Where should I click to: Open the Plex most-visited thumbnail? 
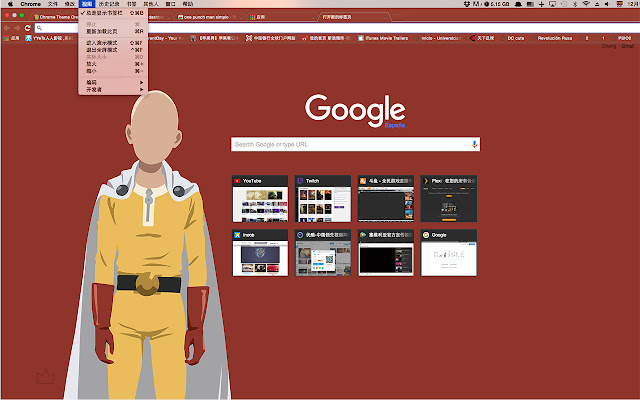(449, 199)
